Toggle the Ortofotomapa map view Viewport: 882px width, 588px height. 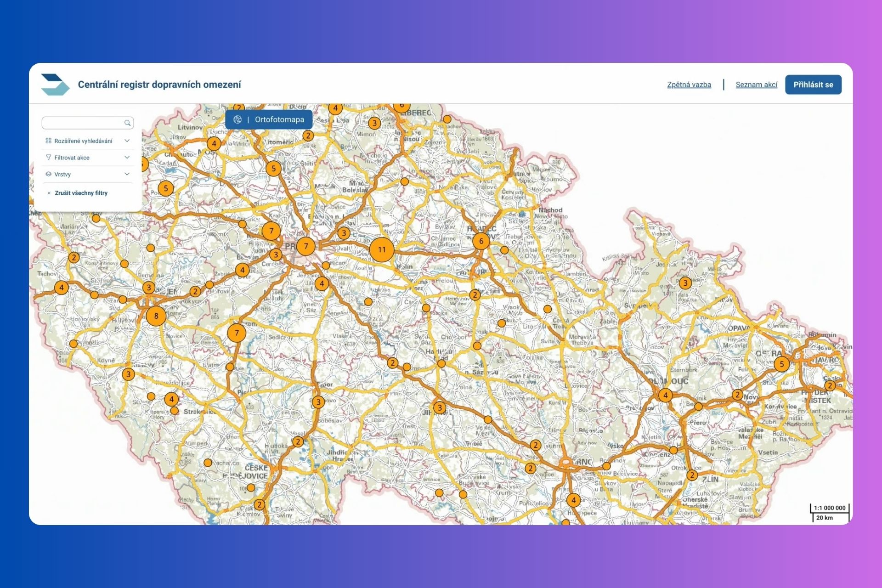tap(279, 119)
